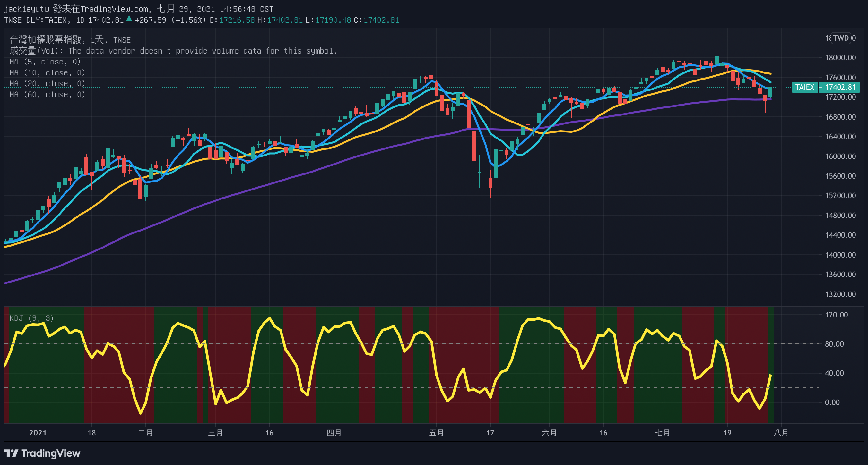
Task: Click the TWSE_DLY:TAIEX symbol text
Action: (35, 20)
